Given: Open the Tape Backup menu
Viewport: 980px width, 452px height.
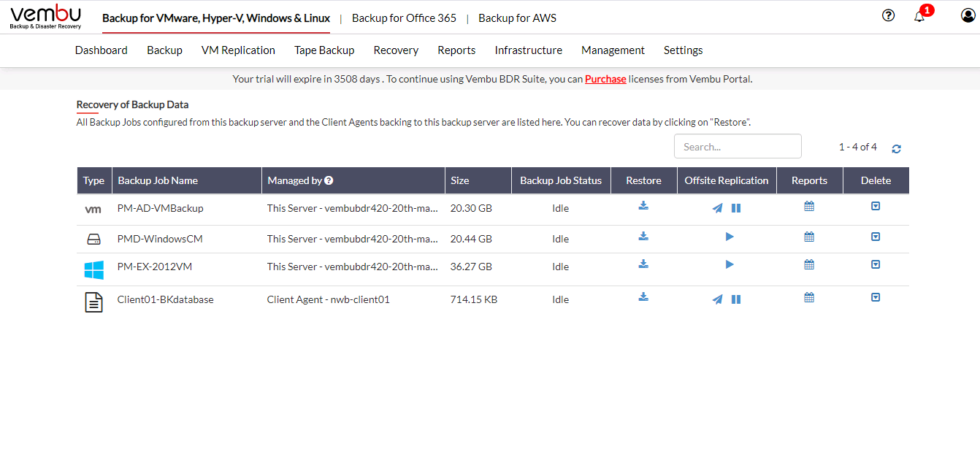Looking at the screenshot, I should (324, 50).
